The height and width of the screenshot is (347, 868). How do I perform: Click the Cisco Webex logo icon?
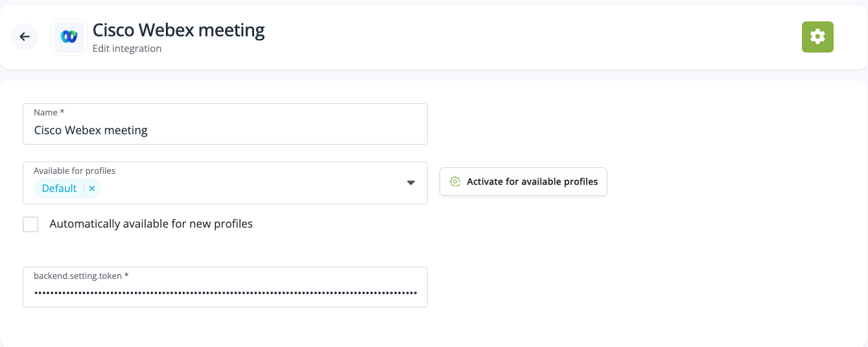(x=69, y=37)
